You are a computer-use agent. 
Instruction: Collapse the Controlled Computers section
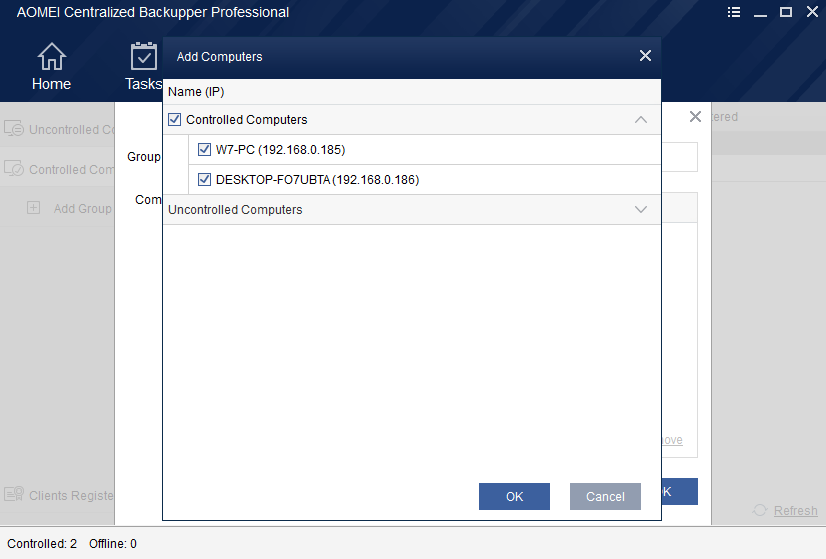coord(641,120)
